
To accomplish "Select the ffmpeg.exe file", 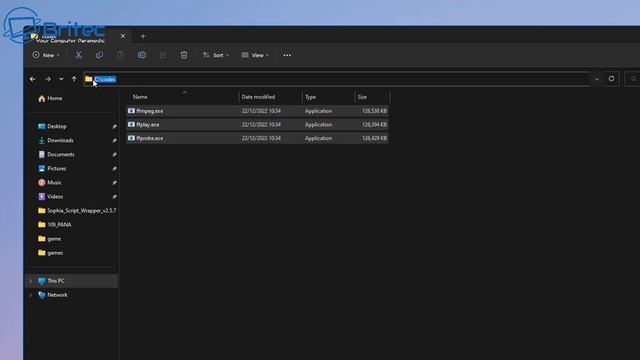I will (257, 111).
